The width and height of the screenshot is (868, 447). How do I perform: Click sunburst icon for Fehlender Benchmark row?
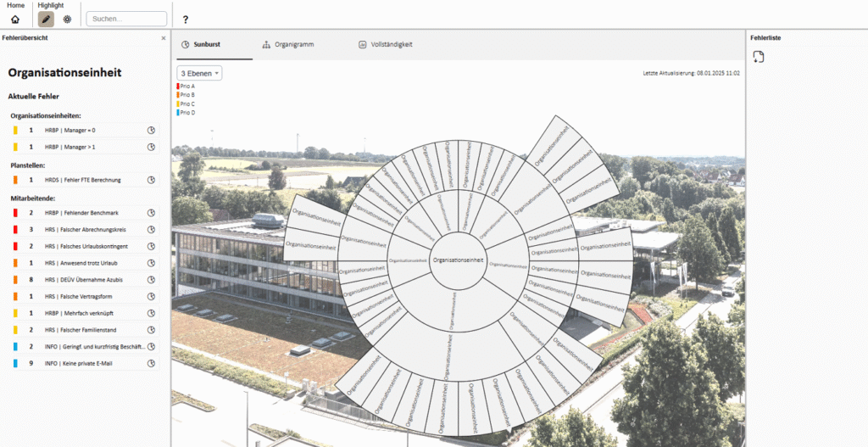[151, 213]
